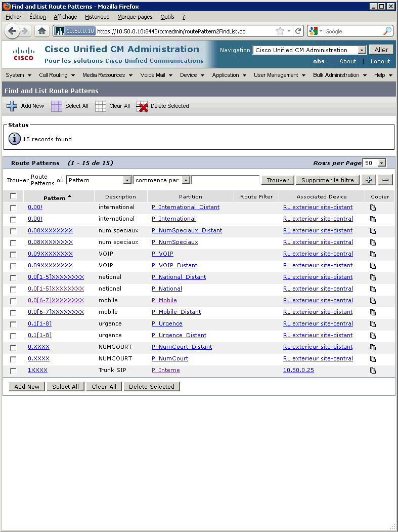The width and height of the screenshot is (398, 532).
Task: Open the 'commence par' operator dropdown
Action: [162, 180]
